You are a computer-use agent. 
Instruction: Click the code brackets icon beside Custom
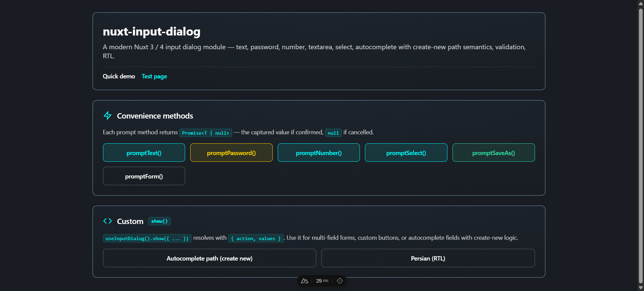click(x=107, y=221)
